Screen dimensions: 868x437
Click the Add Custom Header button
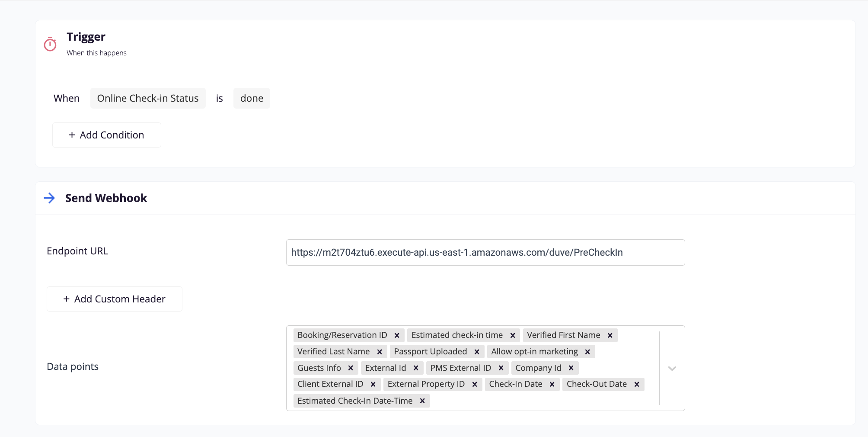[115, 299]
